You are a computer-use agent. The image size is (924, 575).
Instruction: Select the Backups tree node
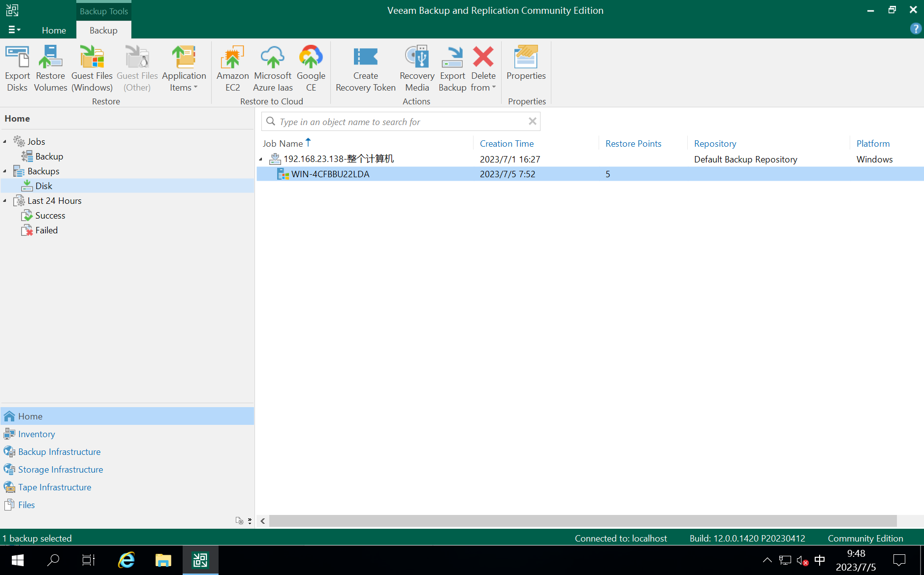43,171
